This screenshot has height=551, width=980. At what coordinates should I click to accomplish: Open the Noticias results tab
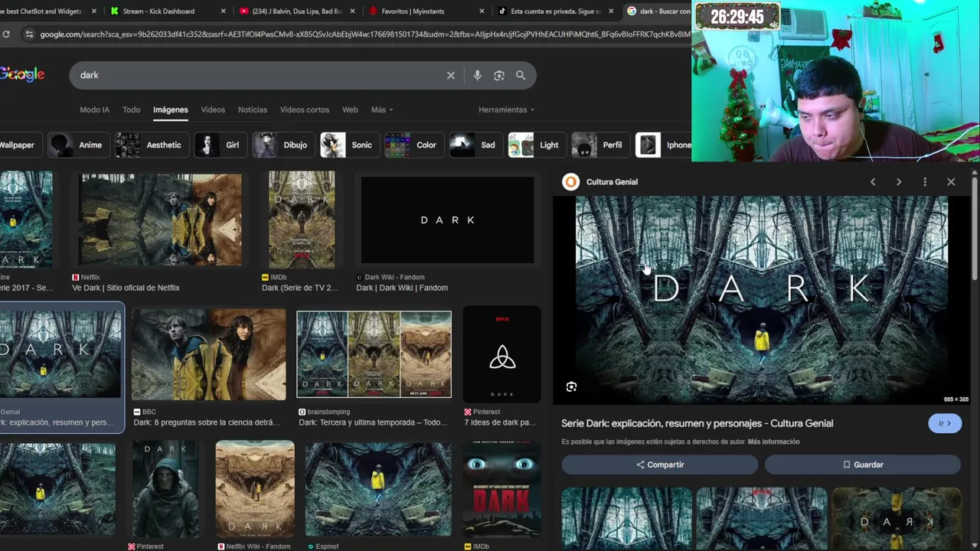click(253, 110)
